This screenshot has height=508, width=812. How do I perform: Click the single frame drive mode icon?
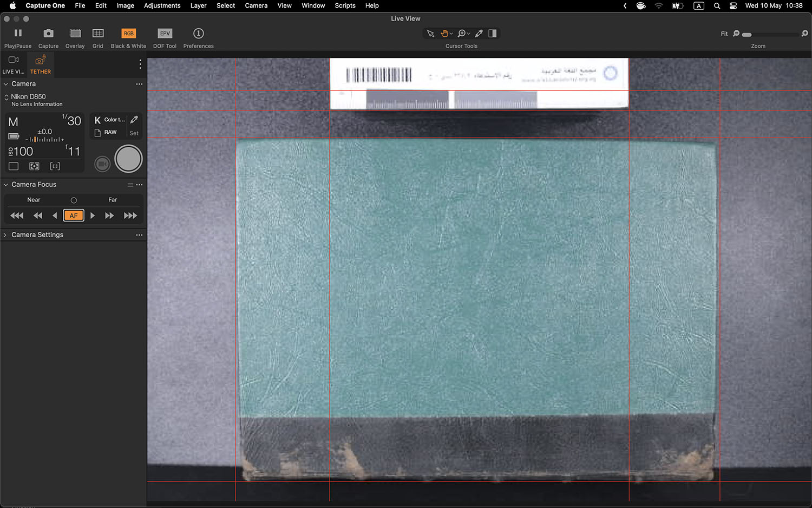(14, 166)
